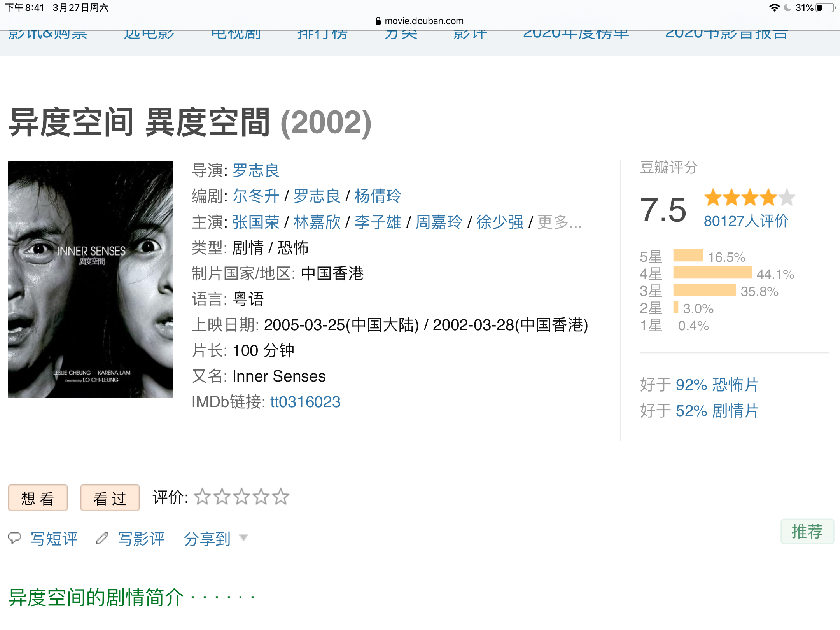The height and width of the screenshot is (630, 840).
Task: Click the speech bubble icon beside 写短评
Action: (x=15, y=538)
